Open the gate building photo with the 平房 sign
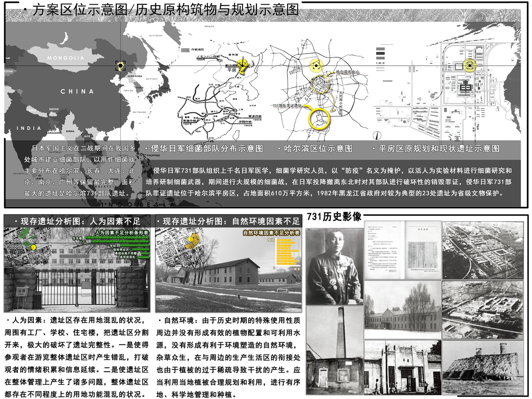 click(403, 367)
